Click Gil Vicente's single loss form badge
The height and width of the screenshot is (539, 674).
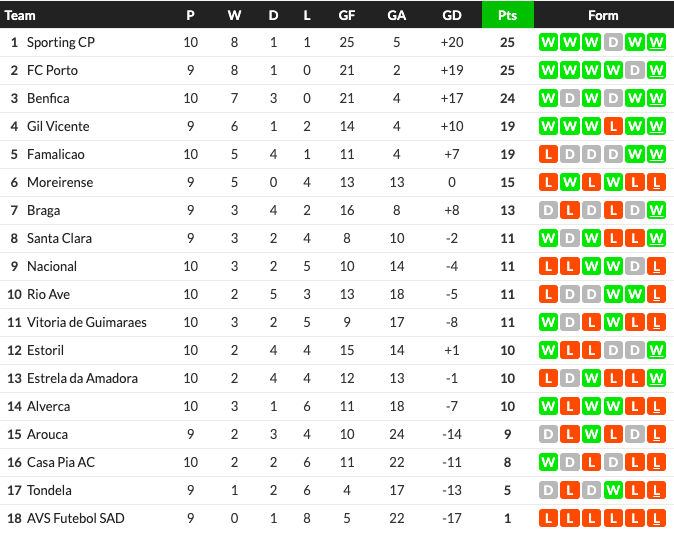(613, 127)
